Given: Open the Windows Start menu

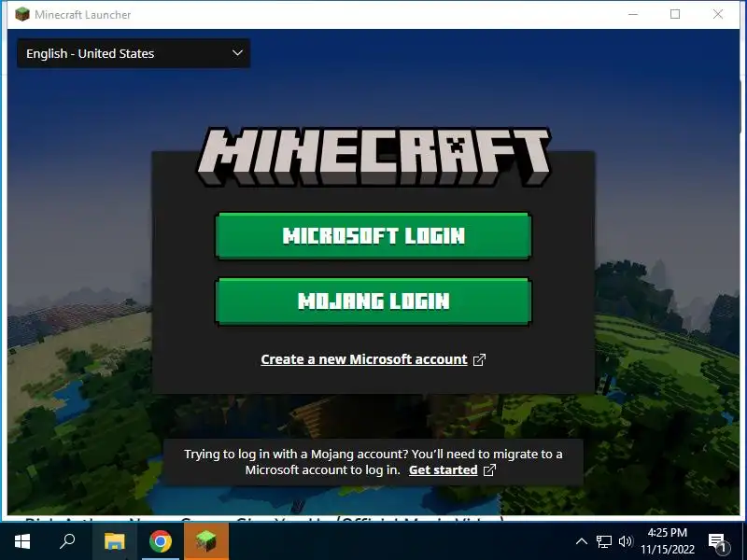Looking at the screenshot, I should pyautogui.click(x=22, y=541).
